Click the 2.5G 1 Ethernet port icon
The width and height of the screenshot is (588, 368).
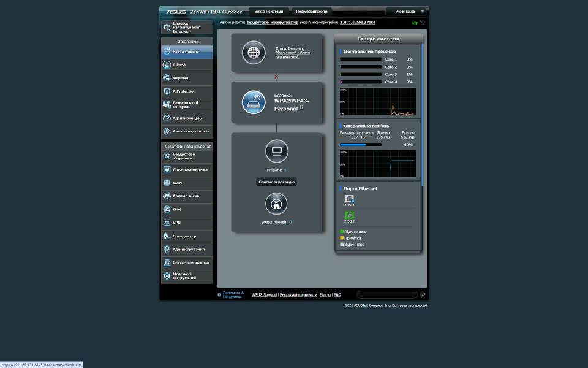coord(349,199)
